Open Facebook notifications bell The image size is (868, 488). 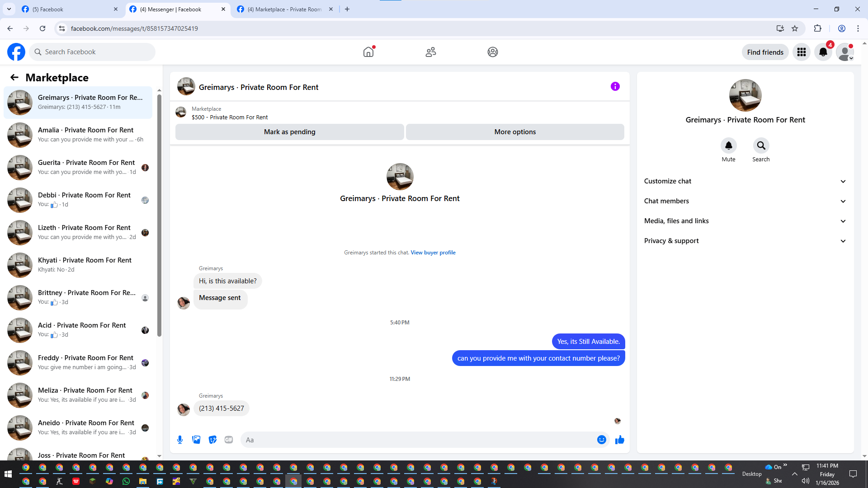pos(823,52)
